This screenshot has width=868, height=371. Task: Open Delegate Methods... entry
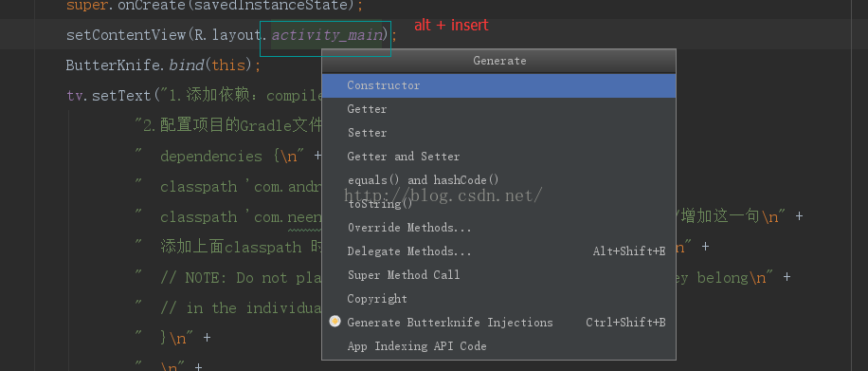[498, 251]
